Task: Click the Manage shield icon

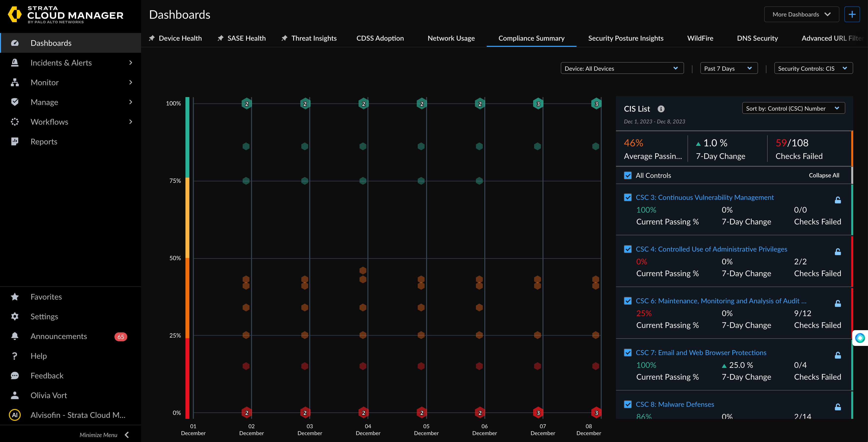Action: point(15,102)
